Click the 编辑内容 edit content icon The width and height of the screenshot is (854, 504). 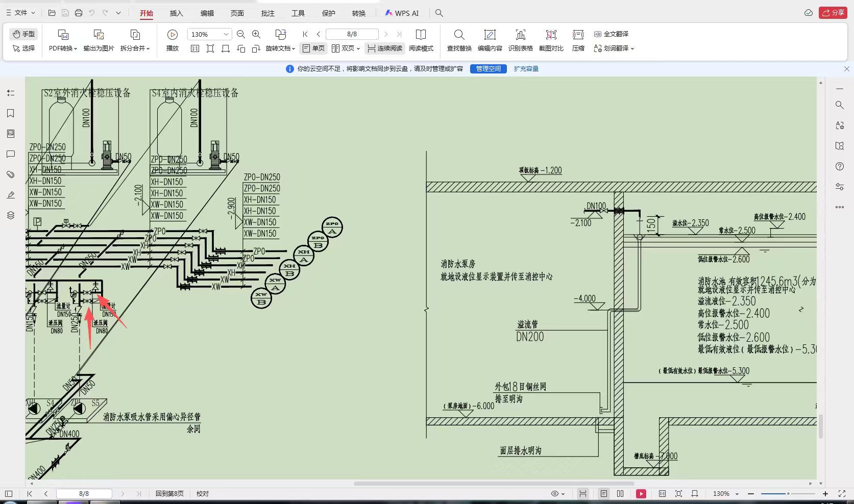490,40
